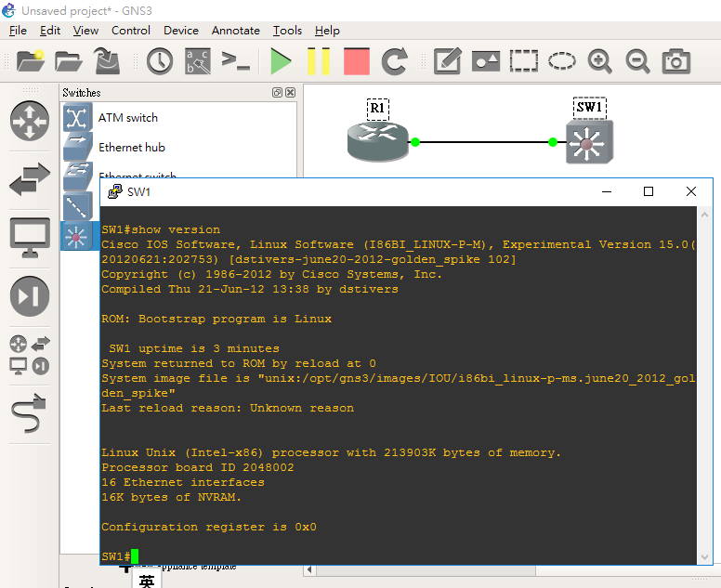Click the Zoom in magnifier icon
Viewport: 721px width, 588px height.
599,60
